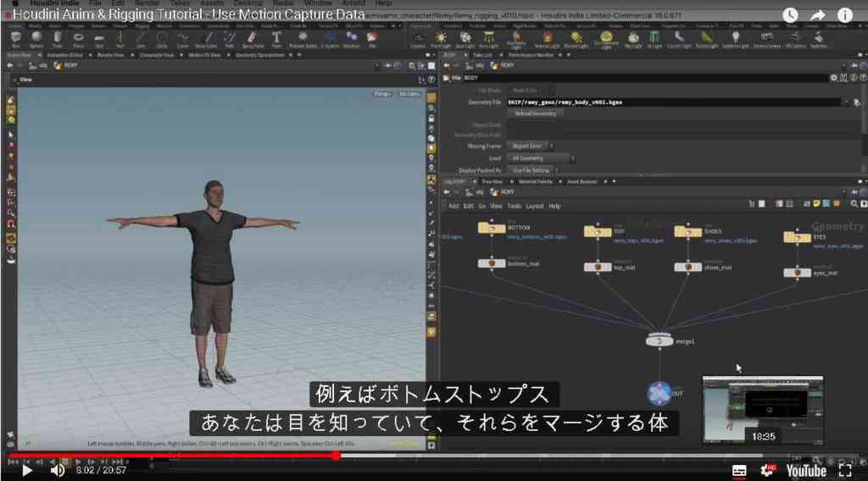
Task: Select the Sphere shelf tool
Action: [x=36, y=38]
